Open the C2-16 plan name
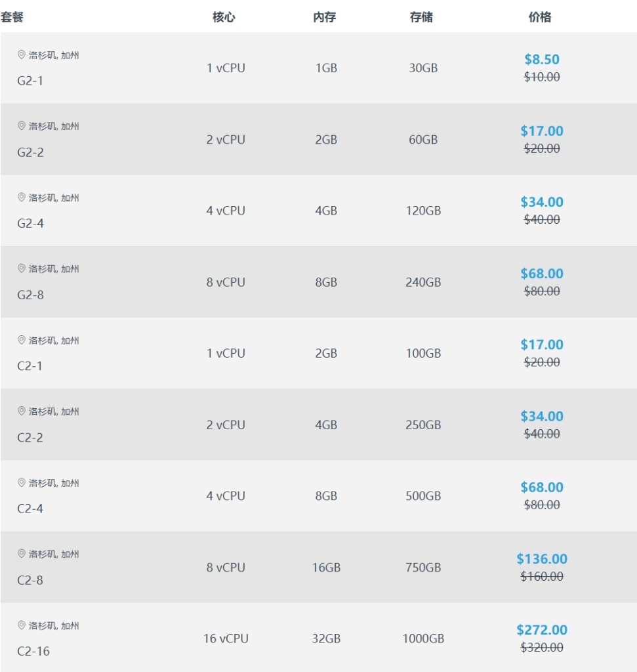 click(33, 651)
